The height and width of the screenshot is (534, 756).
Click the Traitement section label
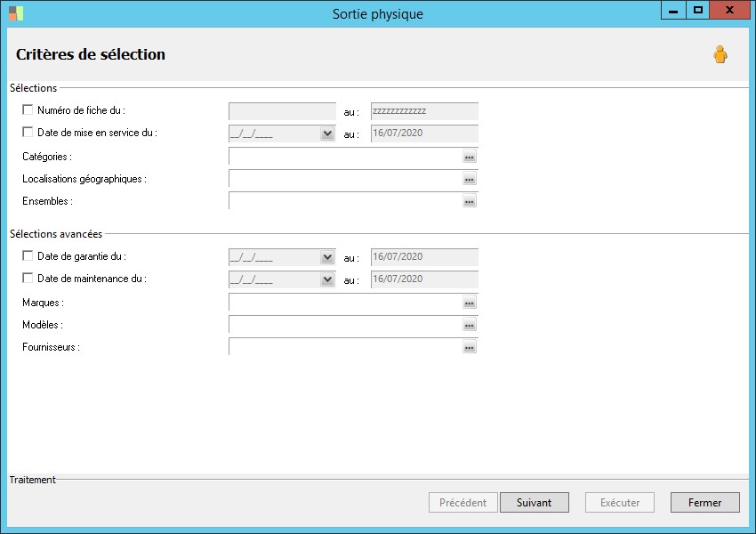point(33,480)
